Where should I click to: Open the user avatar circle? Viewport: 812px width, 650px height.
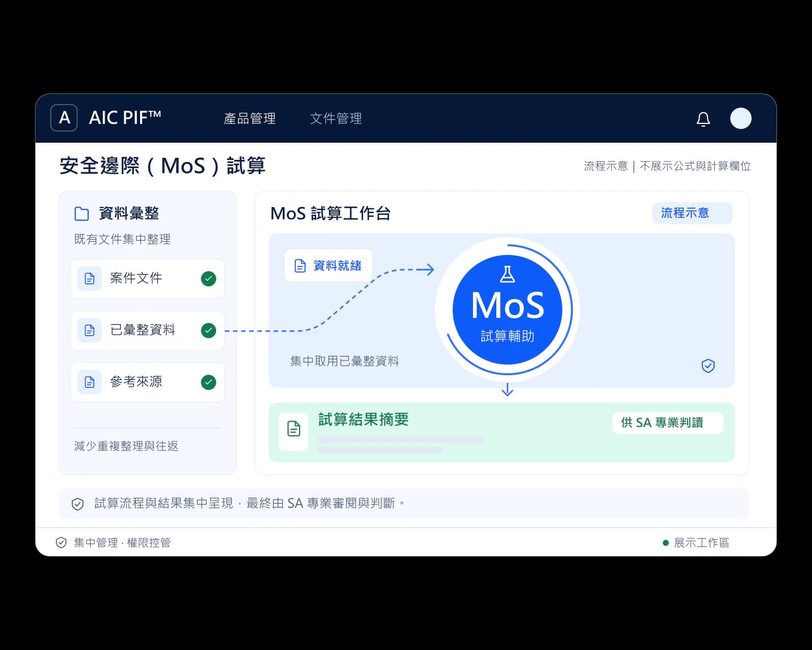click(740, 118)
